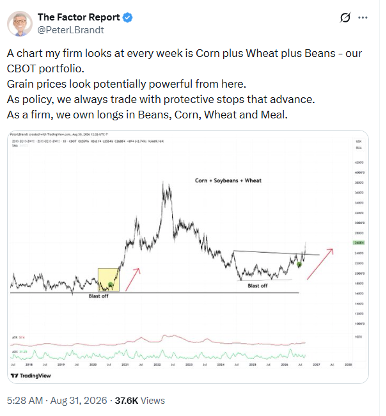Select the yellow highlighted rectangle on the chart
Image resolution: width=386 pixels, height=416 pixels.
coord(108,280)
